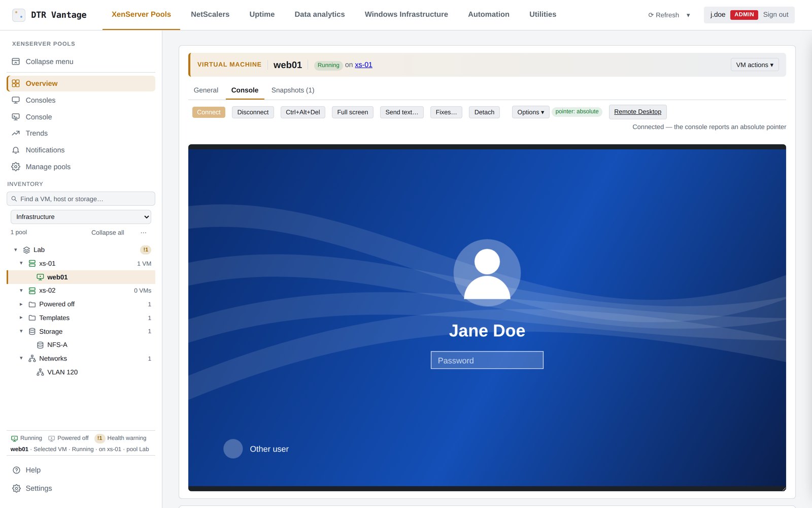
Task: Click the Refresh button
Action: click(663, 15)
